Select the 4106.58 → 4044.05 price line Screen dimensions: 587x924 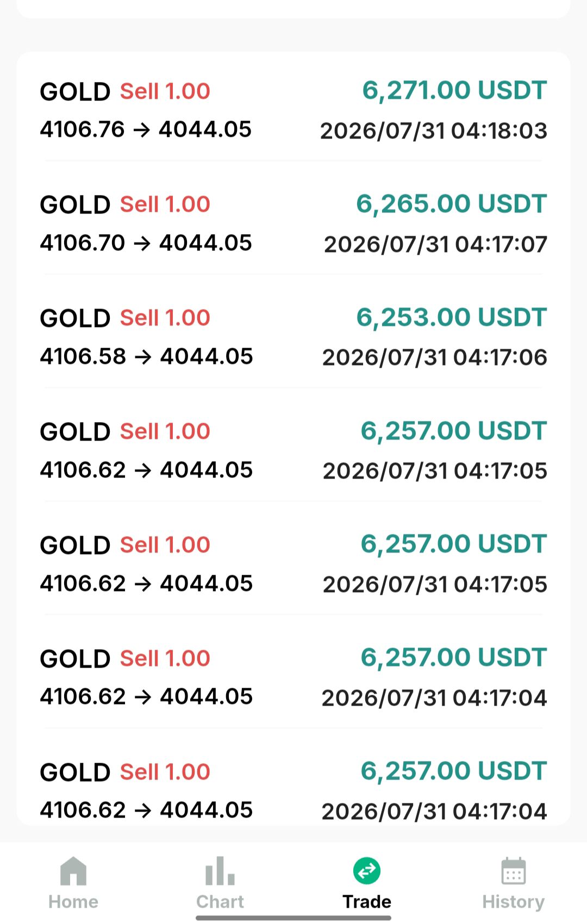[146, 356]
